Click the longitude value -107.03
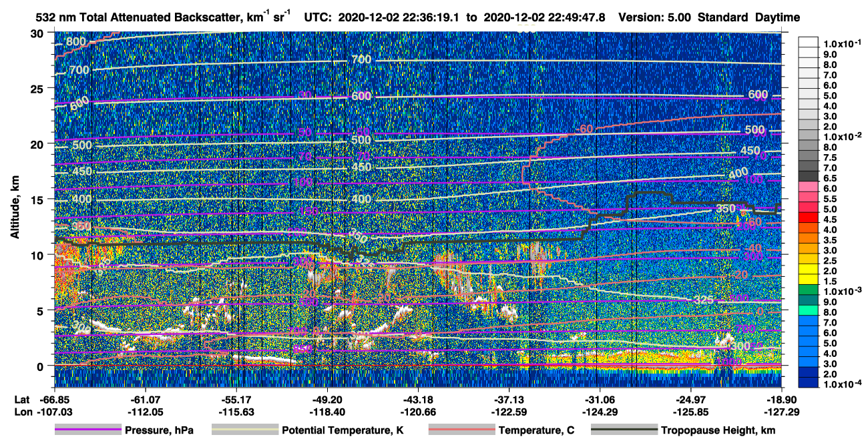868x445 pixels. click(55, 412)
